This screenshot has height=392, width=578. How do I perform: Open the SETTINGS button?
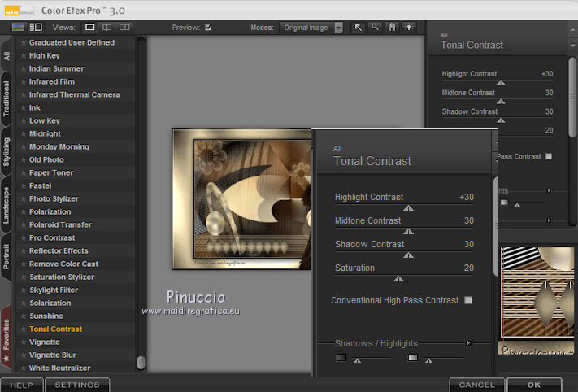[x=77, y=385]
